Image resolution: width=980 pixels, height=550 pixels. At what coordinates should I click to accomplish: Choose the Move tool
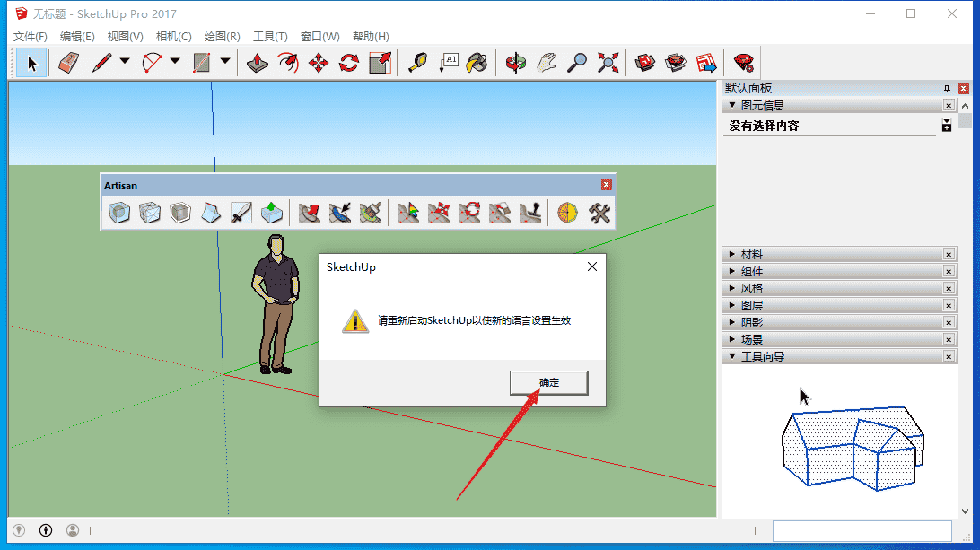pos(319,63)
